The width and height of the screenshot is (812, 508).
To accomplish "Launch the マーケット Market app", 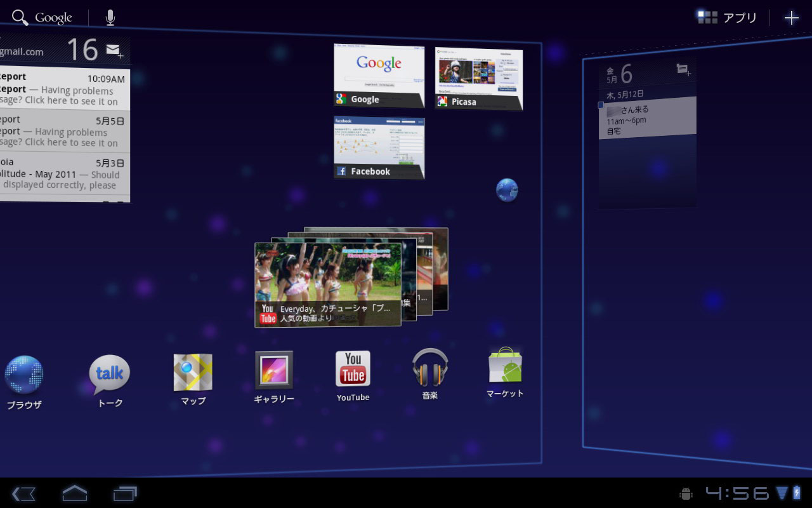I will pyautogui.click(x=505, y=372).
